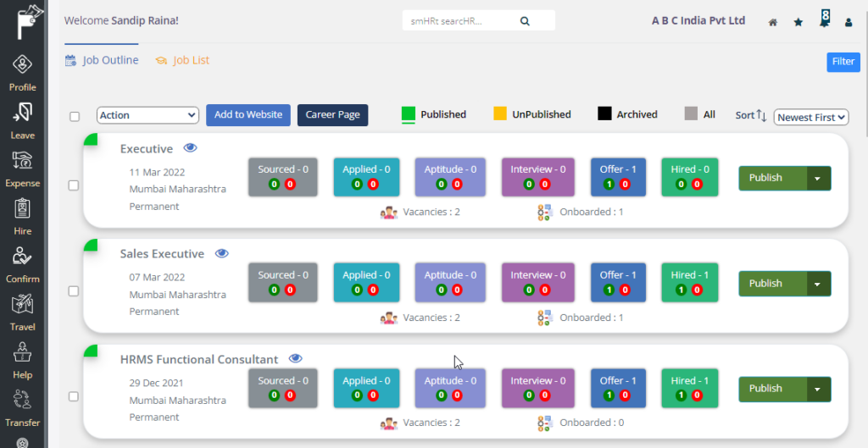Click onboarded icon in Sales Executive card

pos(545,318)
